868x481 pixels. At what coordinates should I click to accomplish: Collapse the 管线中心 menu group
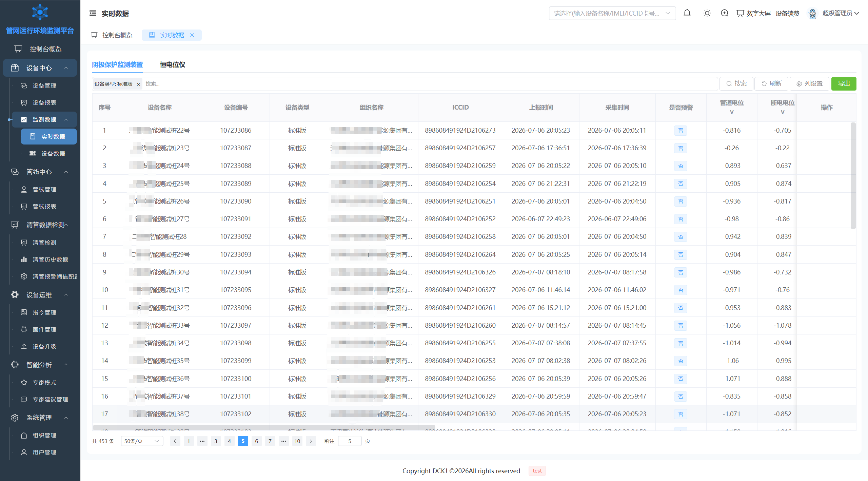pos(40,172)
